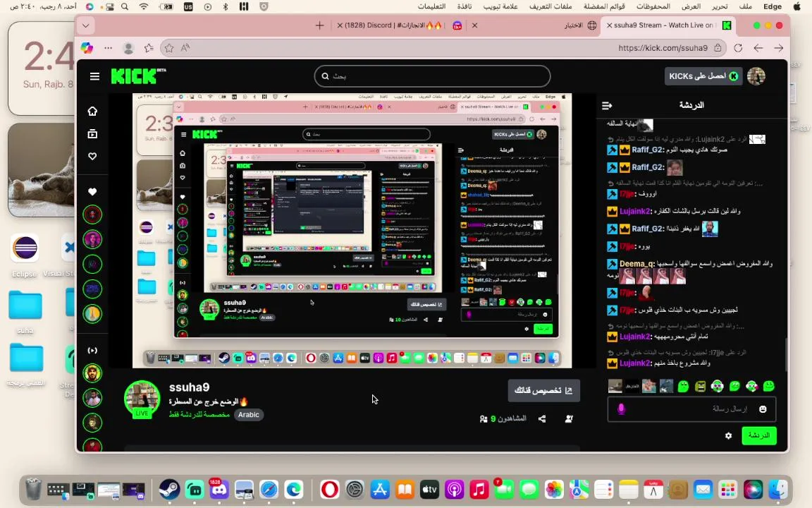Open the emoji picker smiley in chat input
This screenshot has height=508, width=812.
pyautogui.click(x=763, y=409)
